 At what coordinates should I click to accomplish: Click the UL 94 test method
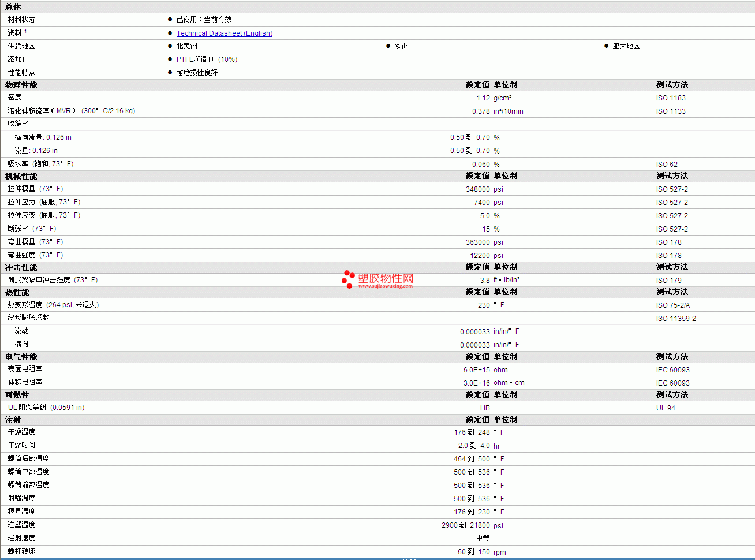click(x=666, y=408)
